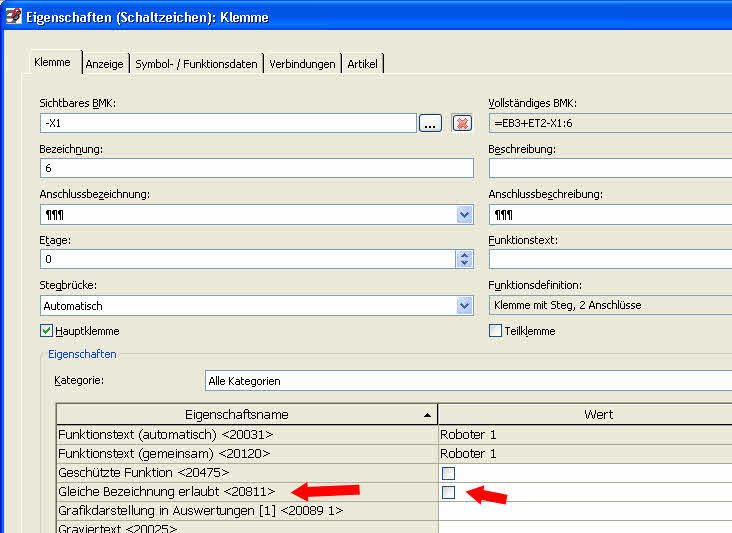Open the Anschlussbezeichnung dropdown
The image size is (732, 533).
tap(464, 215)
